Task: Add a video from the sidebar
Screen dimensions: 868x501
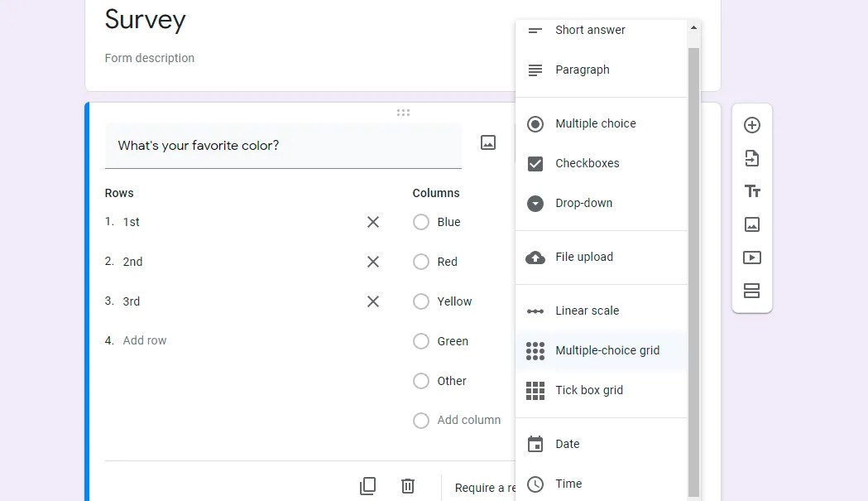Action: (752, 258)
